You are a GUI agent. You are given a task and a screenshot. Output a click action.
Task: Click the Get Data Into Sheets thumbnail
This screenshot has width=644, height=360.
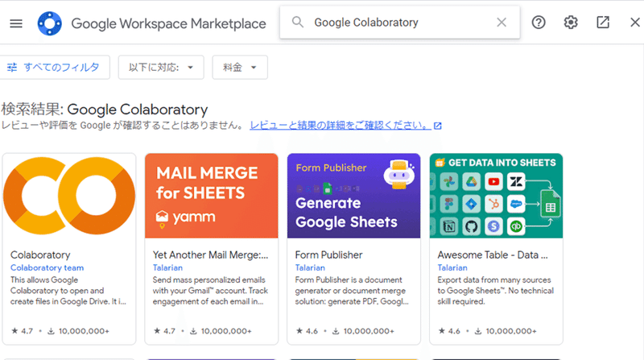[496, 196]
